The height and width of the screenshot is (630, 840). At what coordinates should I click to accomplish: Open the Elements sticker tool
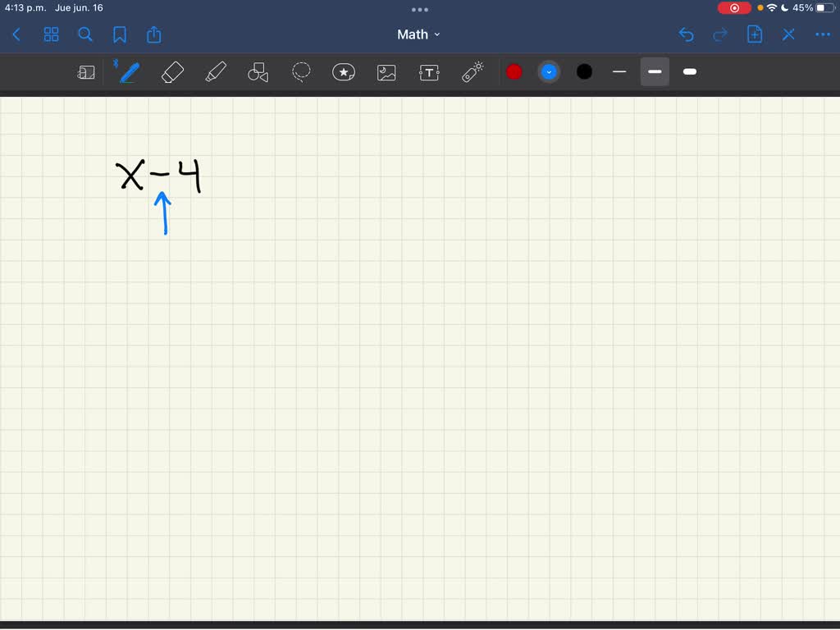pyautogui.click(x=344, y=72)
